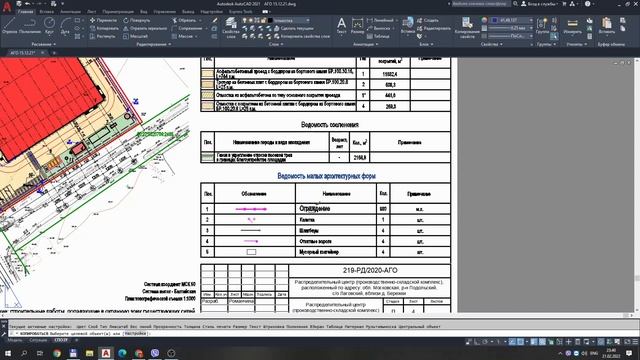Expand the Аннотации panel
640x360 pixels.
pos(365,44)
